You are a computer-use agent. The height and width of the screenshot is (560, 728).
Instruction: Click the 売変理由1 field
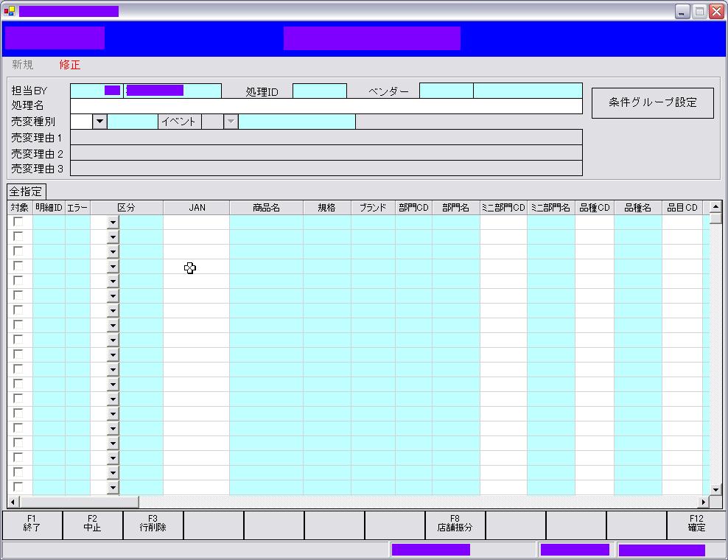[x=326, y=138]
